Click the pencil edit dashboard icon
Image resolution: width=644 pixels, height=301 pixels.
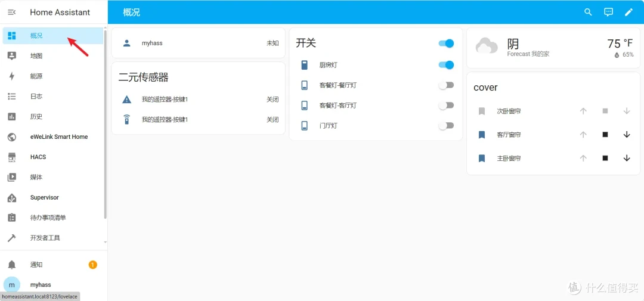pos(628,12)
